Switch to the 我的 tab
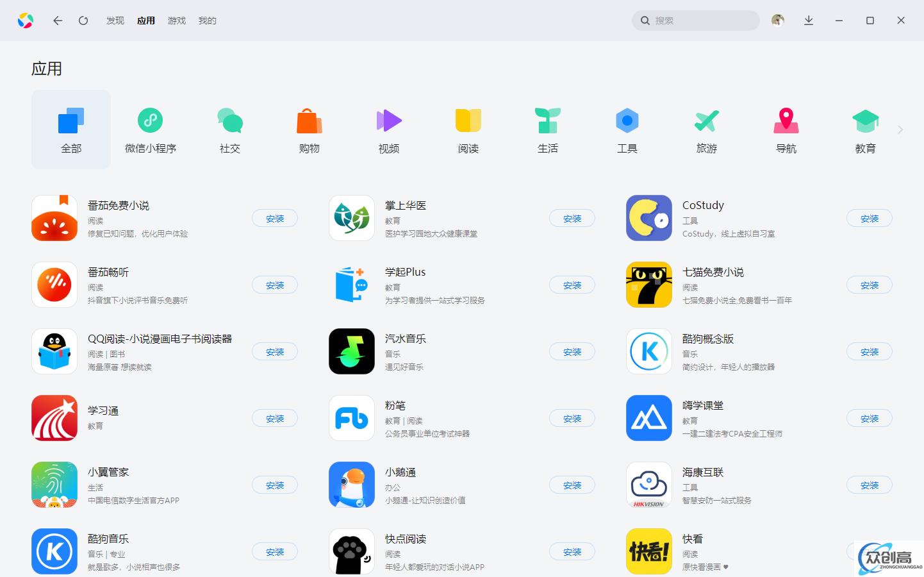Viewport: 924px width, 577px height. pos(208,21)
